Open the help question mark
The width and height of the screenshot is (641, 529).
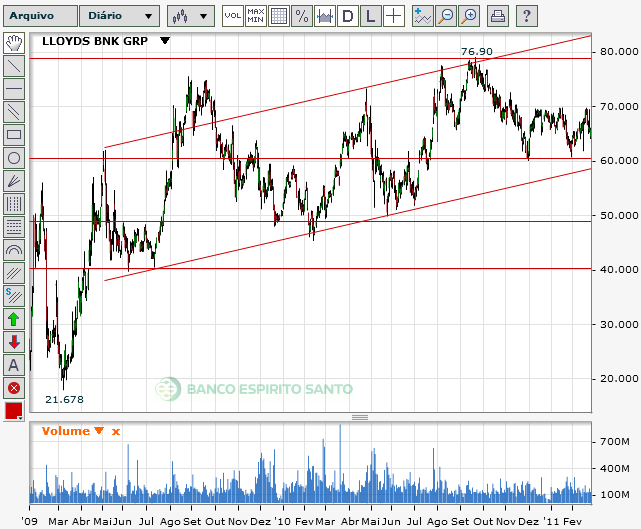[x=527, y=16]
